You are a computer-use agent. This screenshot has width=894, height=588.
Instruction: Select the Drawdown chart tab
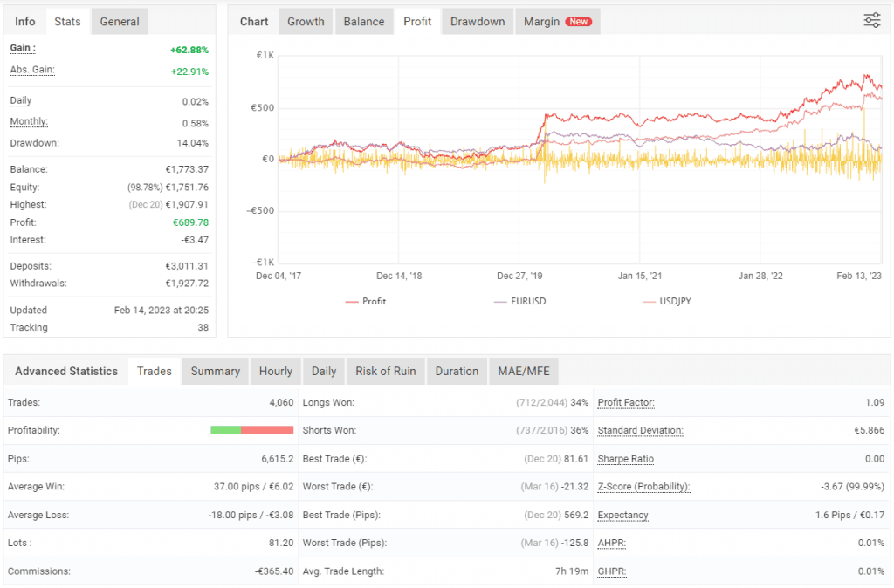[x=478, y=22]
